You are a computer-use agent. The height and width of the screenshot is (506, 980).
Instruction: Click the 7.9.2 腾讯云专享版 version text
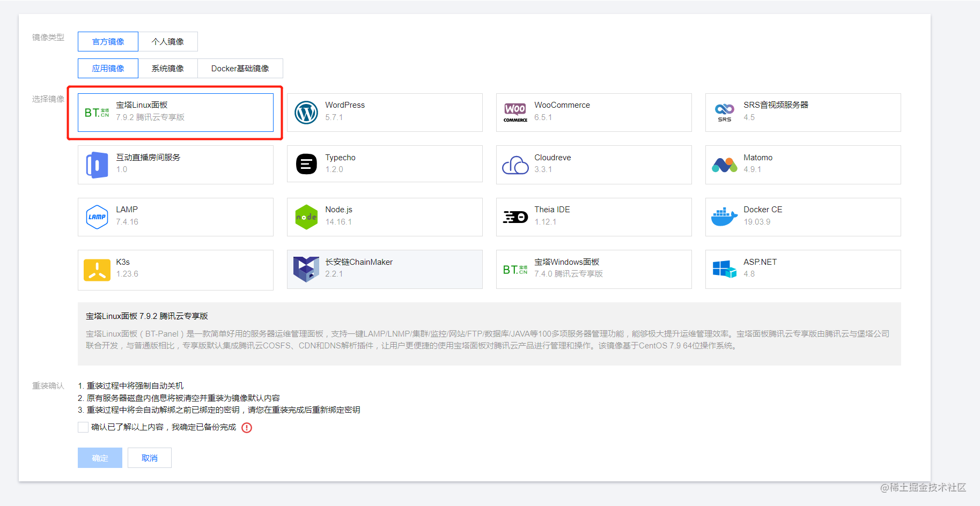pos(150,117)
